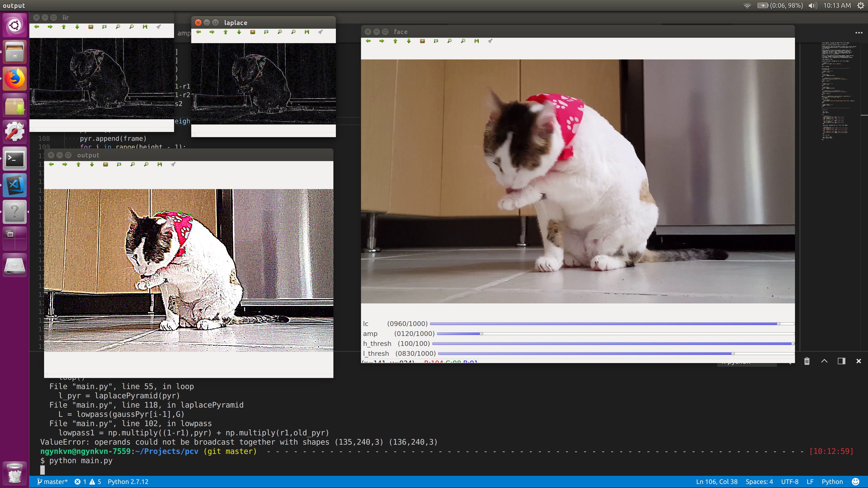Click original-size image icon in iir toolbar
The image size is (868, 488).
click(91, 27)
